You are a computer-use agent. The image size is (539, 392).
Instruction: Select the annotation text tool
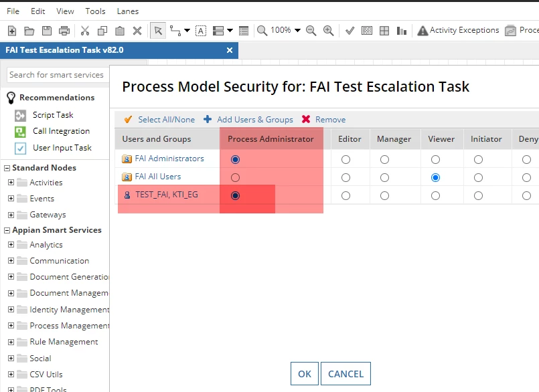point(201,31)
